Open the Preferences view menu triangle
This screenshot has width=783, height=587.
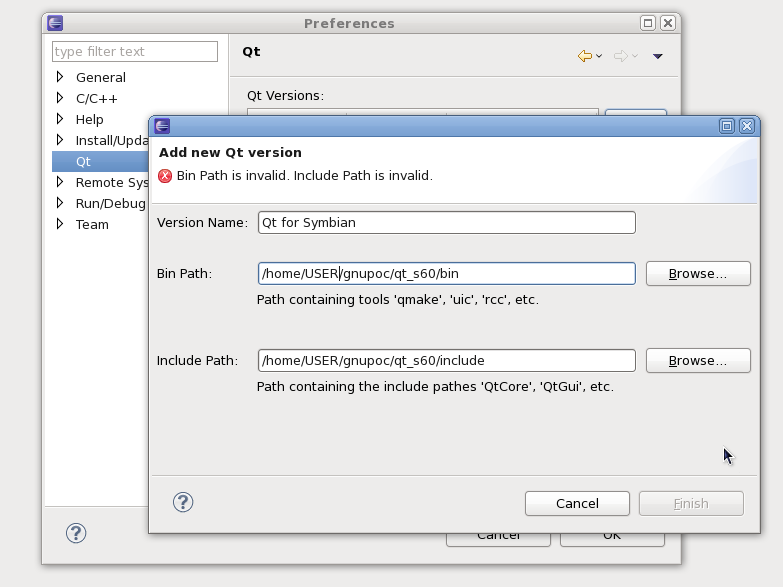click(x=657, y=57)
